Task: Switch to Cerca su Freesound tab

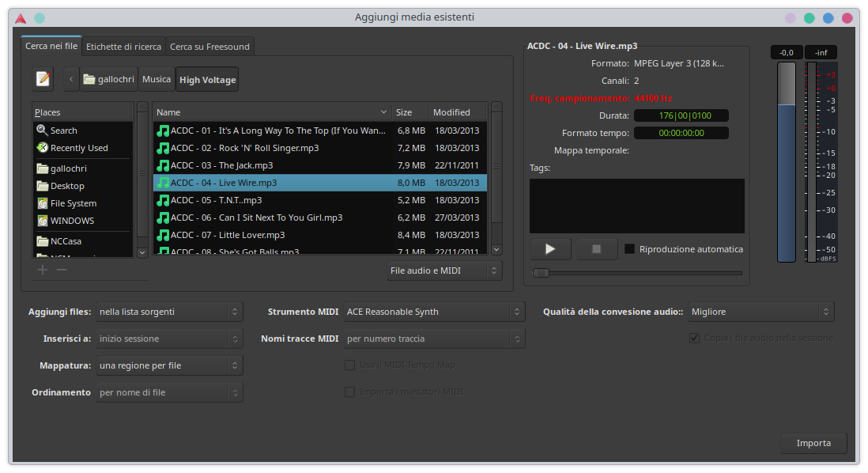Action: (209, 47)
